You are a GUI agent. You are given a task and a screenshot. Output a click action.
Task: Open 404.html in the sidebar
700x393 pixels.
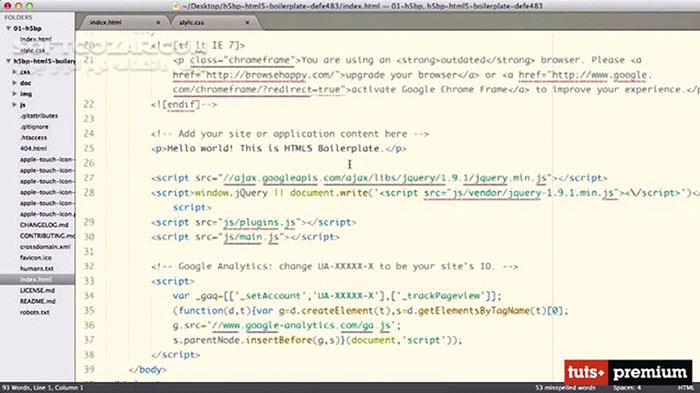coord(33,148)
